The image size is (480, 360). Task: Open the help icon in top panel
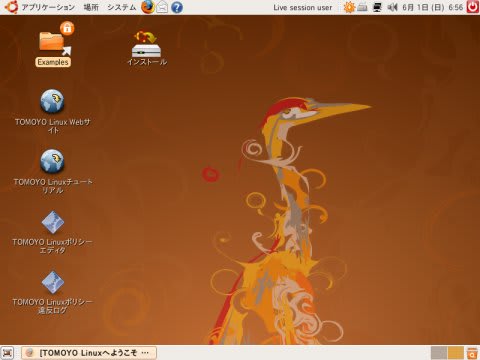tap(177, 7)
